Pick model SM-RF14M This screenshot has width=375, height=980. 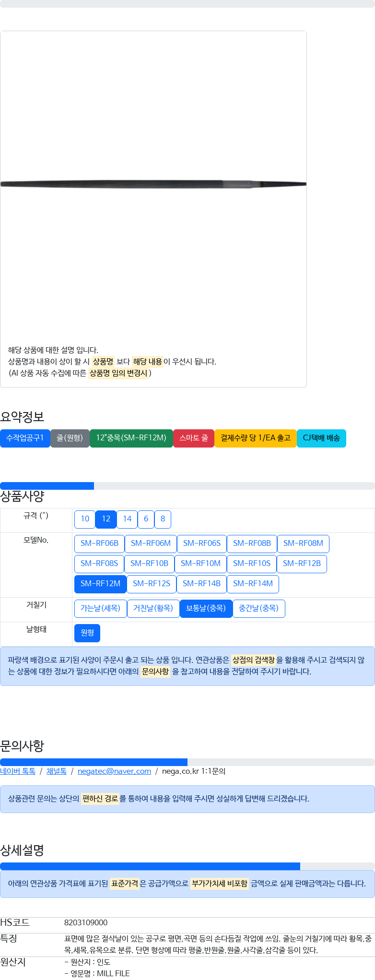click(253, 584)
